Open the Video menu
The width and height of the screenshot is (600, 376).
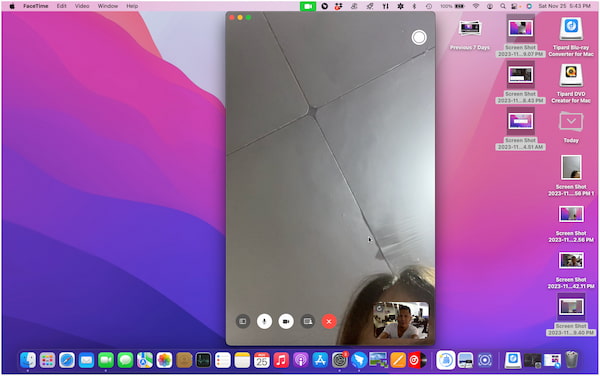(x=82, y=6)
